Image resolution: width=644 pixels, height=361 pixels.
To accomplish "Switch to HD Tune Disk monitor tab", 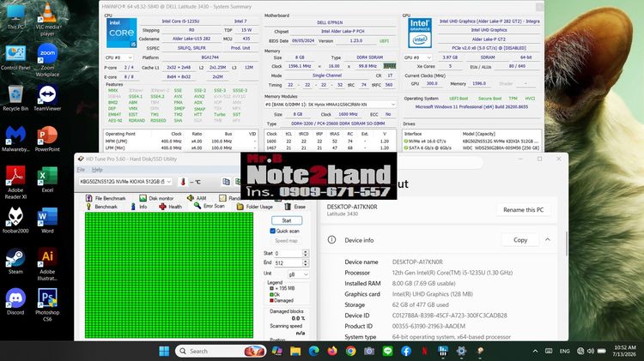I will tap(156, 198).
